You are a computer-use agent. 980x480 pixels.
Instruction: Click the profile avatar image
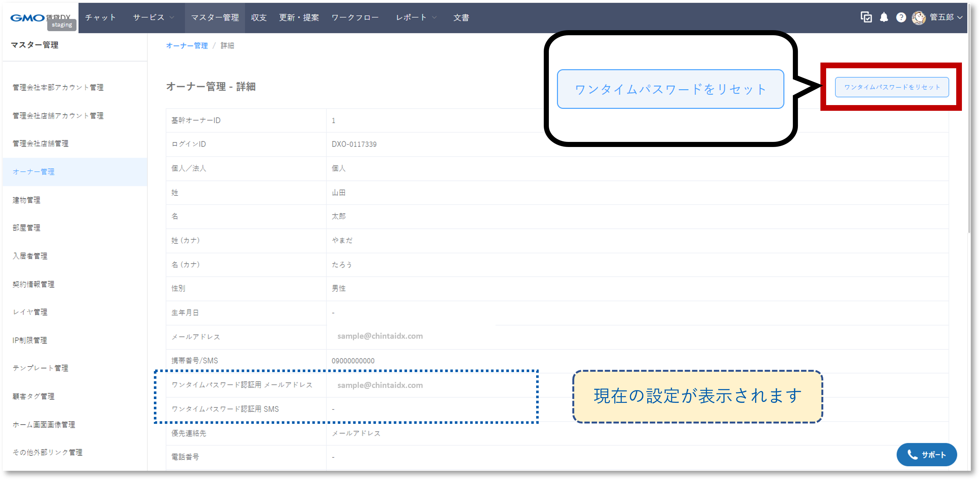(x=918, y=17)
